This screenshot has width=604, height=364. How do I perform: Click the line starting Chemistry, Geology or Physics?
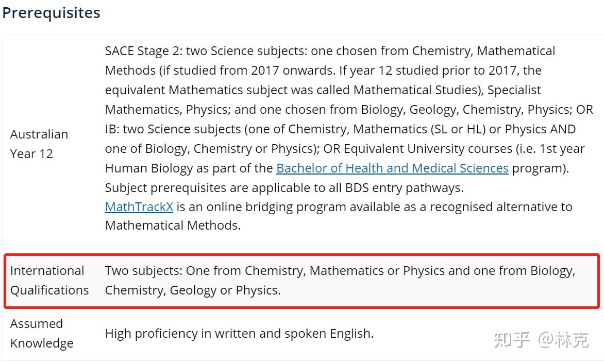[193, 290]
